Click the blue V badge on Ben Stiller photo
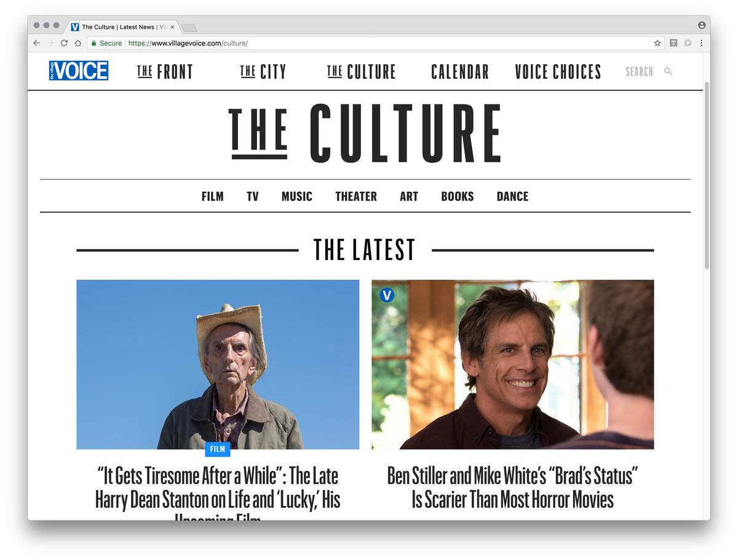 [387, 295]
